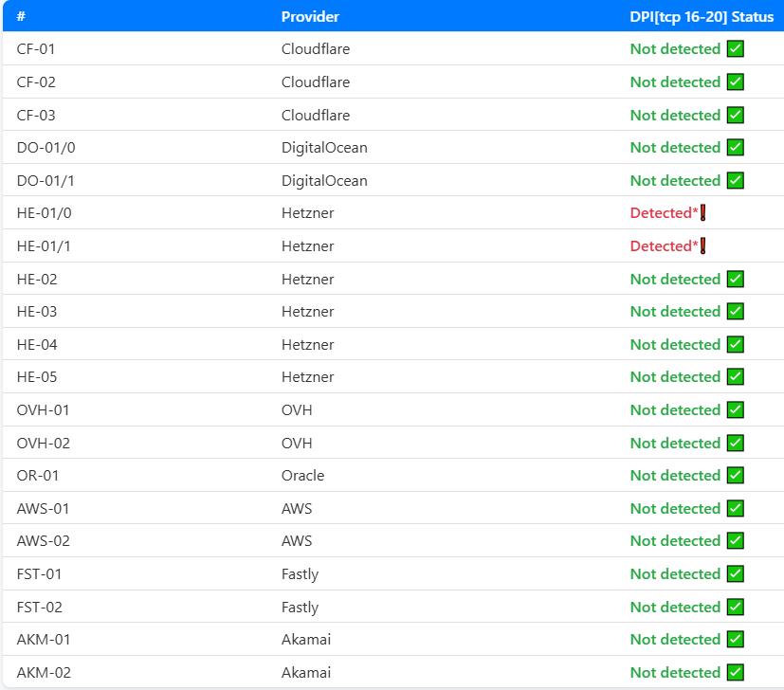Select the 'OVH-01' identifier cell
The height and width of the screenshot is (690, 784).
tap(43, 410)
